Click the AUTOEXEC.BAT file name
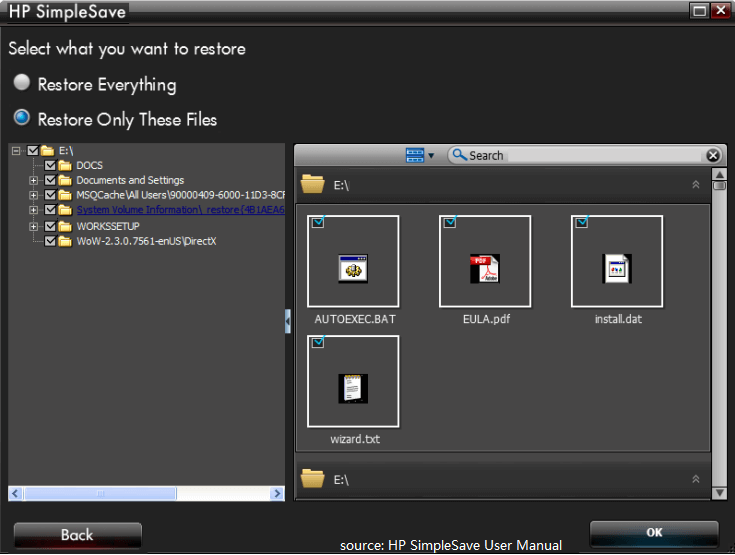This screenshot has width=735, height=555. [x=355, y=319]
